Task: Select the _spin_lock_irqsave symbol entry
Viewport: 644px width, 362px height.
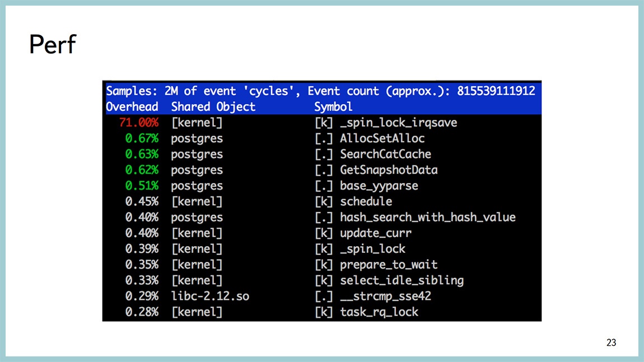Action: pyautogui.click(x=398, y=122)
